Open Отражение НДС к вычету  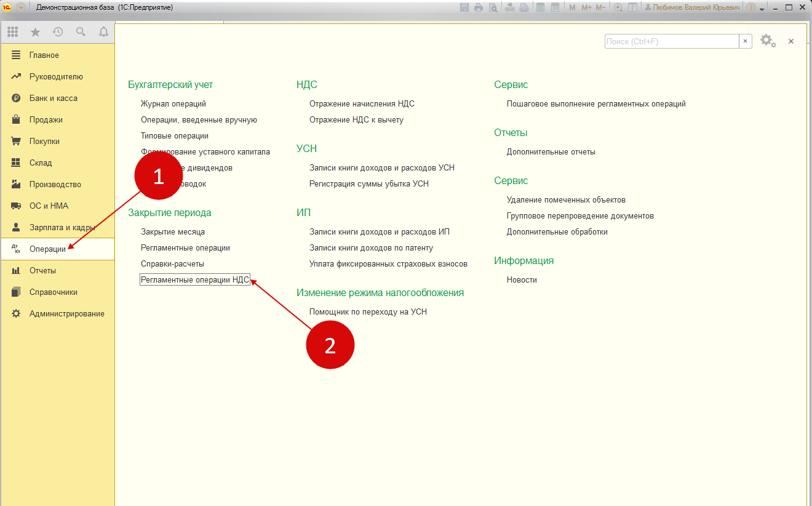pos(356,120)
